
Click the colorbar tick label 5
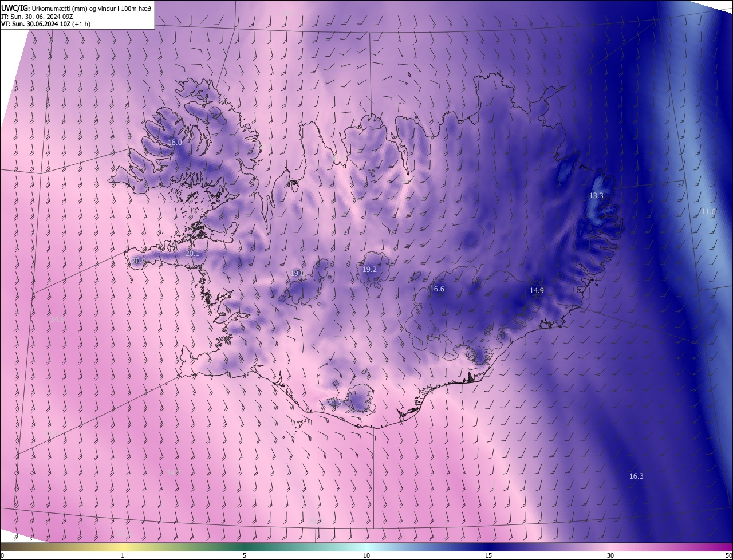[245, 555]
